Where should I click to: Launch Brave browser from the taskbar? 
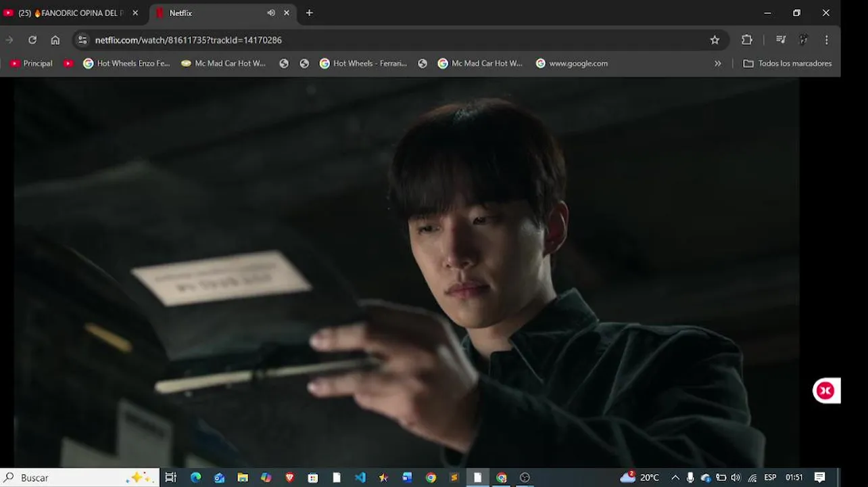click(x=290, y=478)
